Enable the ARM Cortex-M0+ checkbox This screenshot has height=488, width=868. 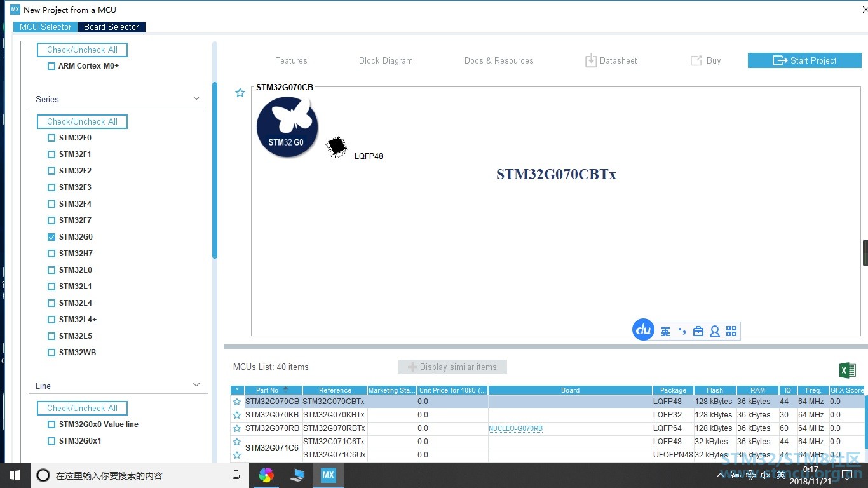(x=51, y=66)
